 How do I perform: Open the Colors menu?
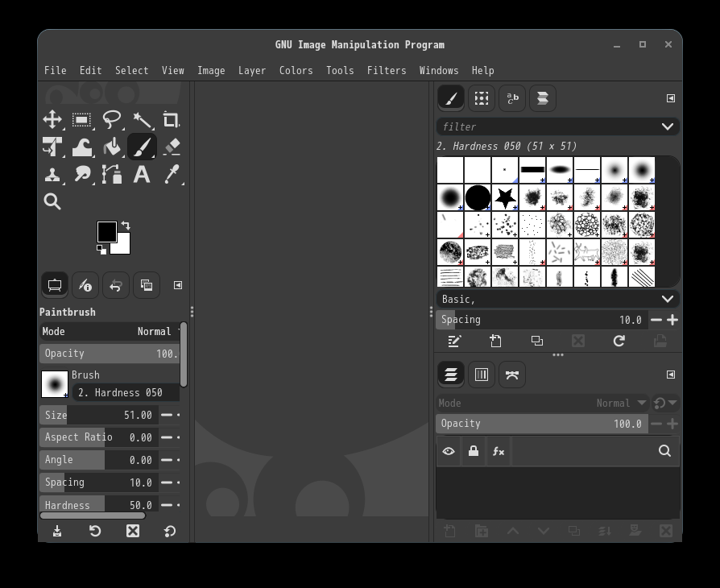pyautogui.click(x=296, y=70)
